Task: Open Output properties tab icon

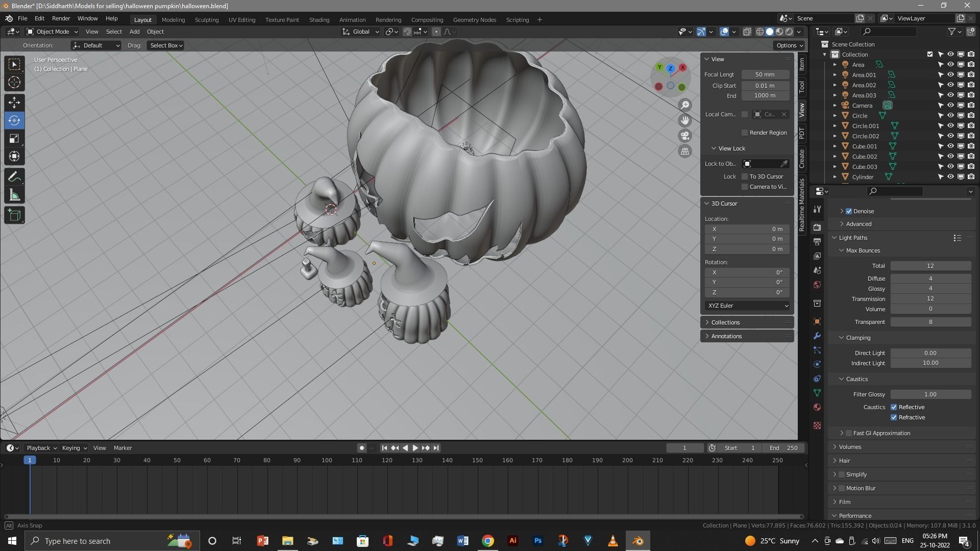Action: pyautogui.click(x=817, y=241)
